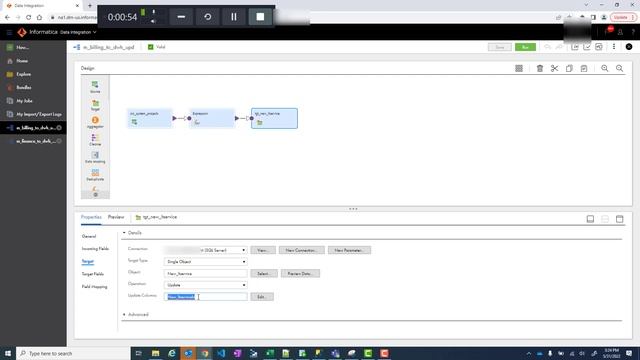Click the trash delete icon in Design toolbar

pos(540,69)
